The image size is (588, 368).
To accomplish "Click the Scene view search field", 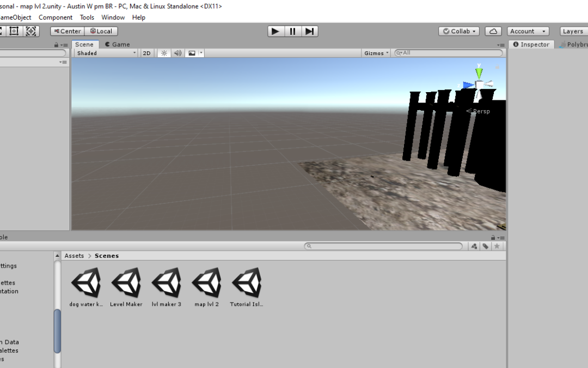I will [449, 53].
